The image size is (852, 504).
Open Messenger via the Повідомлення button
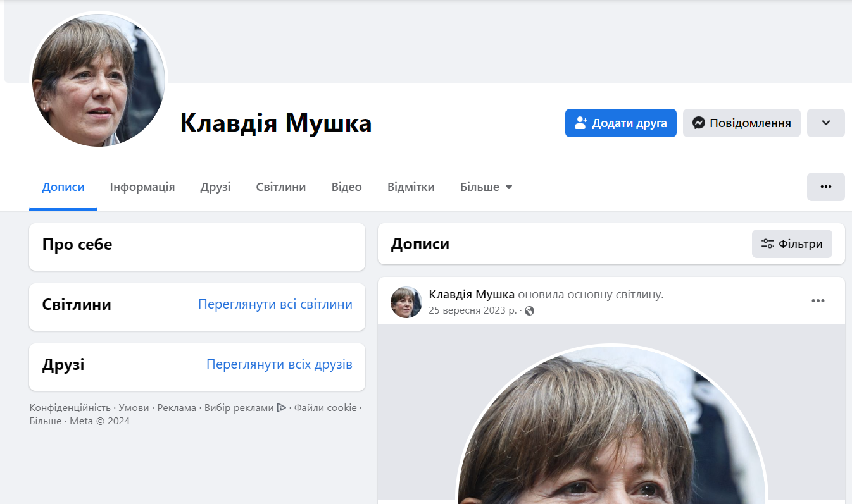tap(741, 123)
